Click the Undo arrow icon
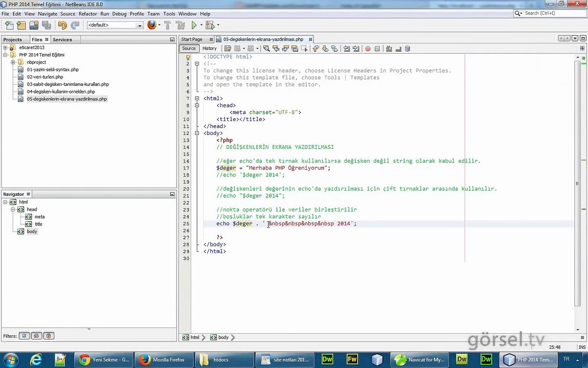 pyautogui.click(x=62, y=25)
